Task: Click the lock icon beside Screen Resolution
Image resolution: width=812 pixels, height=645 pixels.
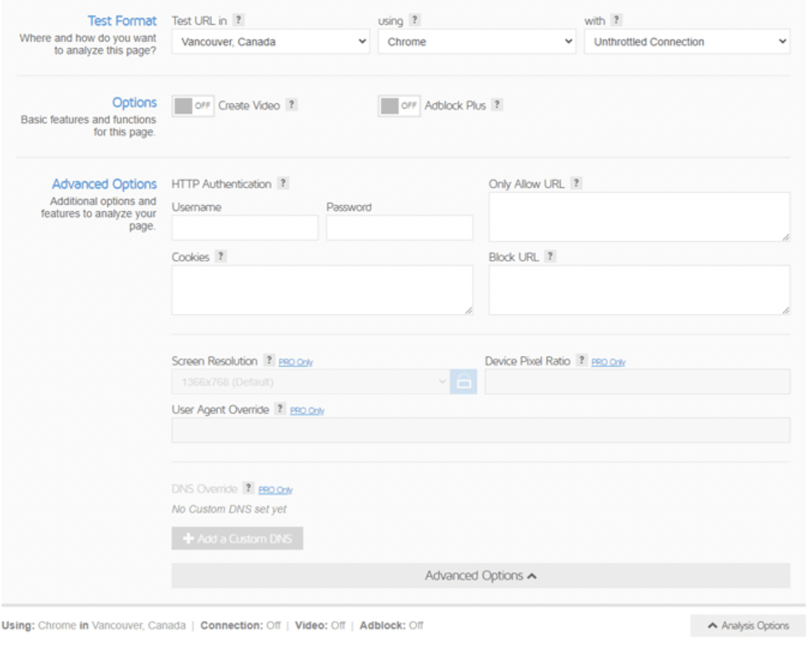Action: [x=463, y=382]
